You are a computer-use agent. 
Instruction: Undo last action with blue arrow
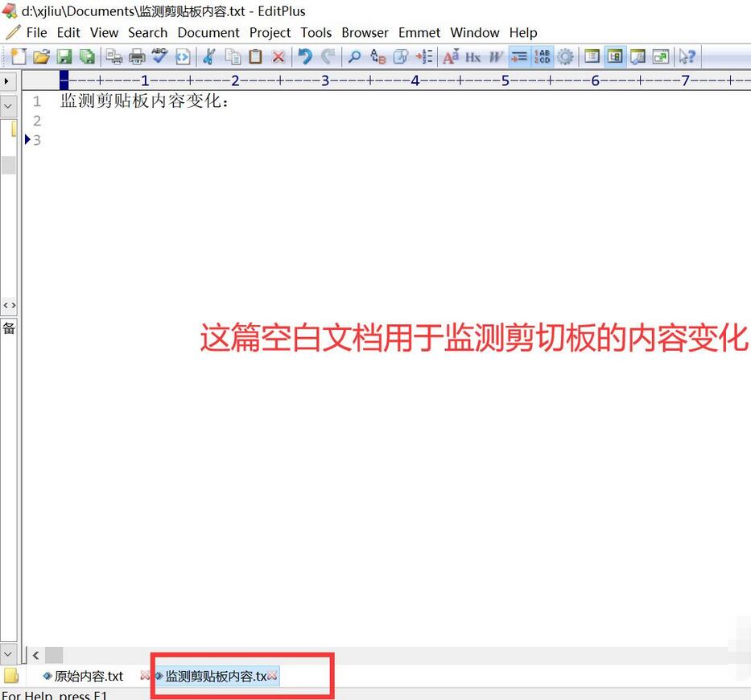pos(305,56)
